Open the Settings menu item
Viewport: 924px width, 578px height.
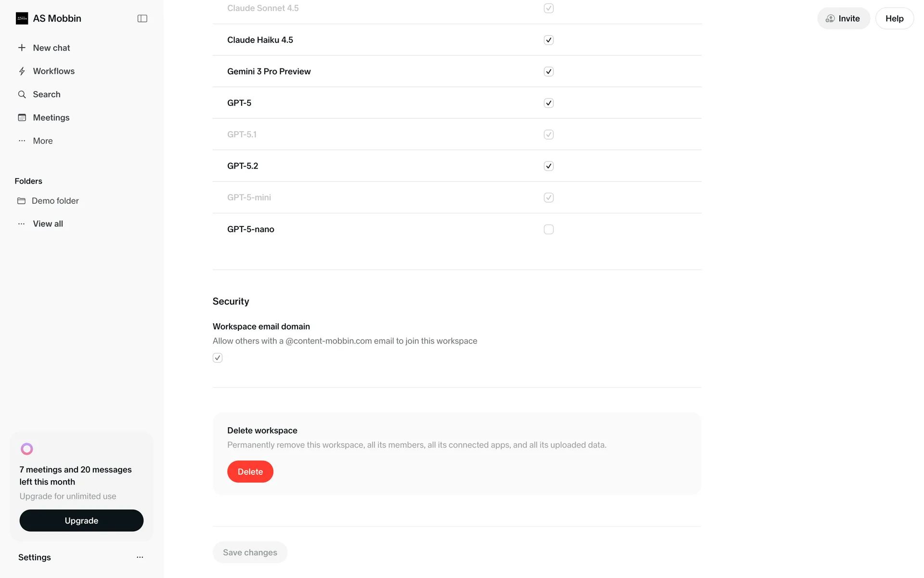coord(35,557)
